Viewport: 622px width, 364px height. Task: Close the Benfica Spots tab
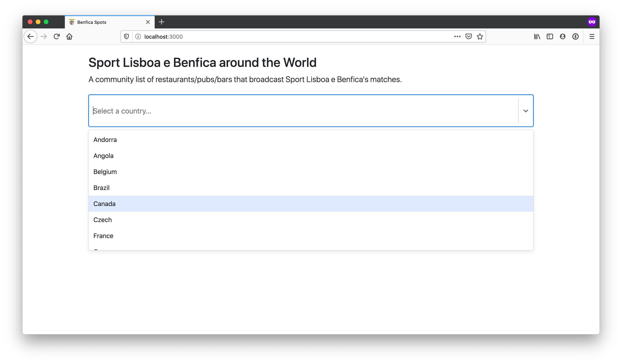click(x=148, y=22)
